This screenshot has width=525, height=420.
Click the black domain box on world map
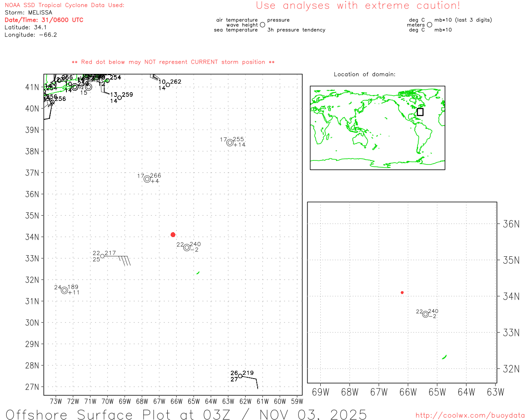420,112
